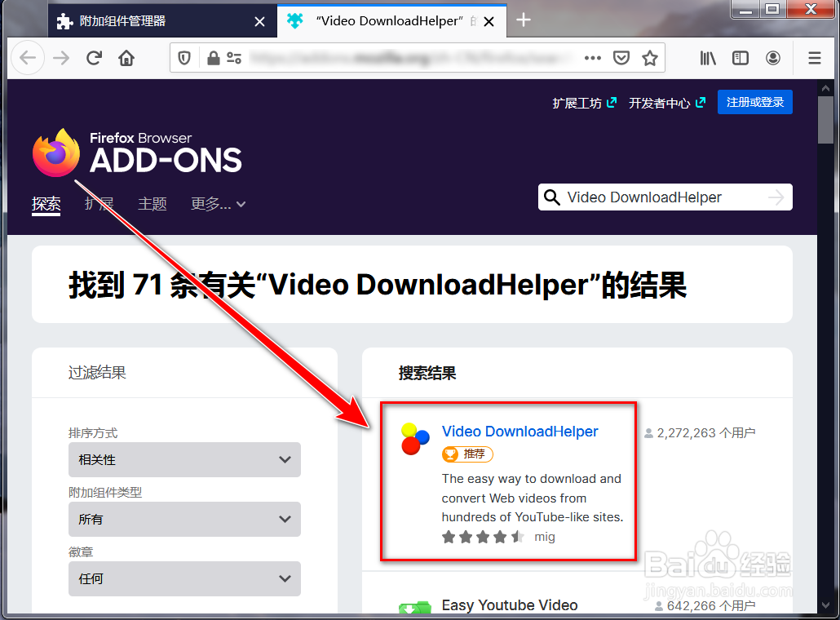Viewport: 840px width, 620px height.
Task: Click the author name mig
Action: (x=544, y=537)
